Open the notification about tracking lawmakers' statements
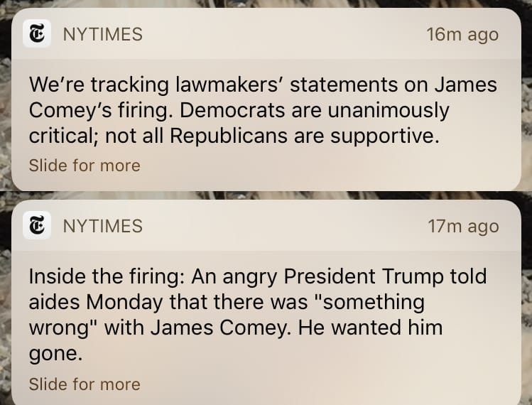 tap(263, 110)
